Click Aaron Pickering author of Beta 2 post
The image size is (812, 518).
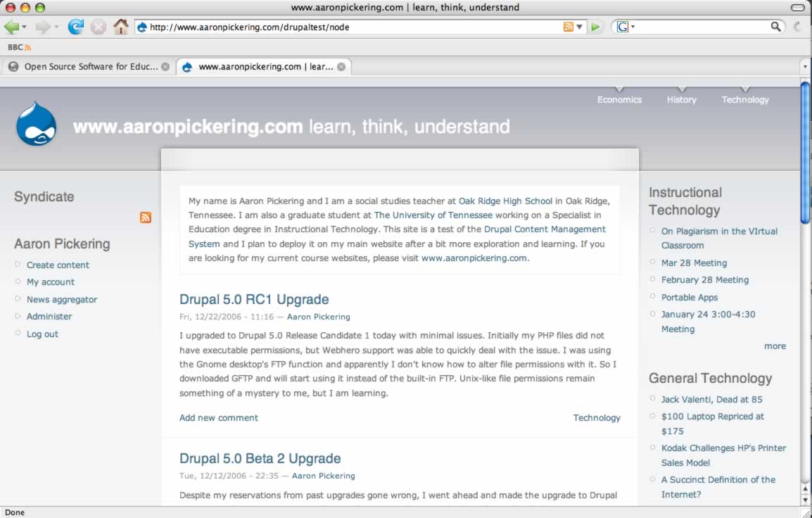click(323, 476)
